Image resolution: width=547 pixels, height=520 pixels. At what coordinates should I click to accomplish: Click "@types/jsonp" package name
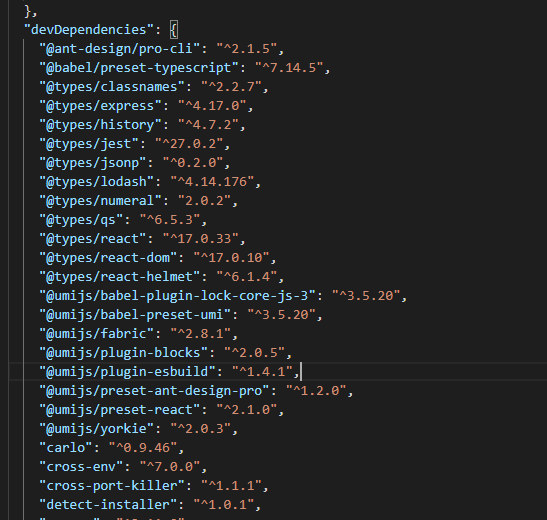92,163
